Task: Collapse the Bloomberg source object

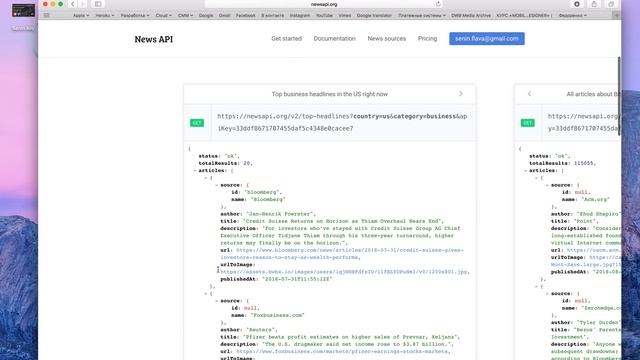Action: tap(217, 185)
